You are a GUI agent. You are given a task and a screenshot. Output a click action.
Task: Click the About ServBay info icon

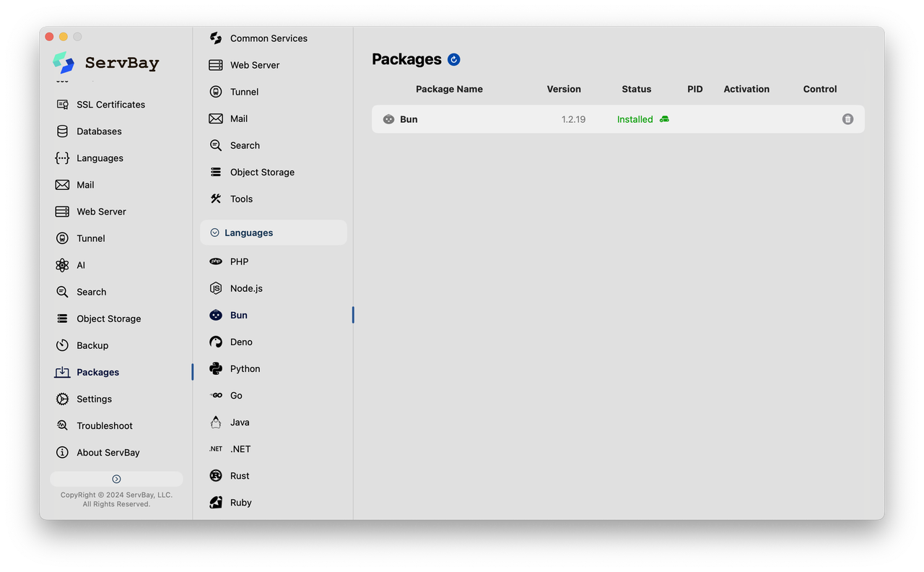63,452
